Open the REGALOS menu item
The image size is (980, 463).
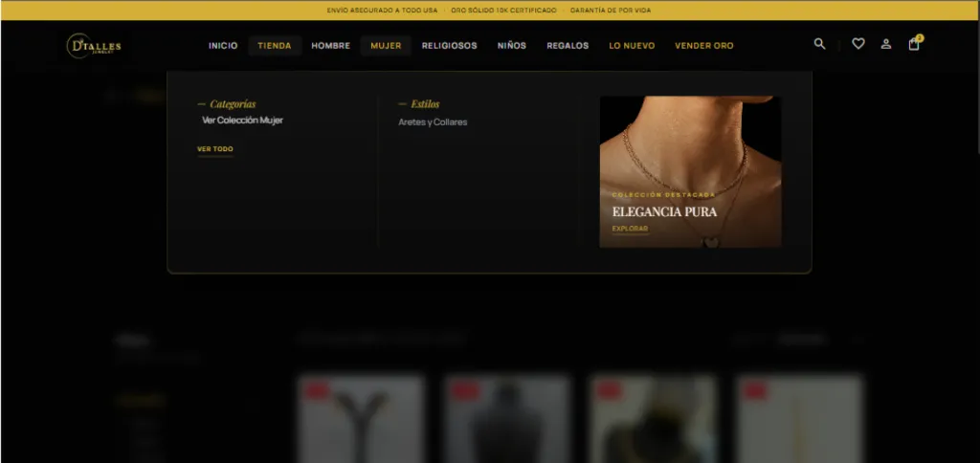568,46
